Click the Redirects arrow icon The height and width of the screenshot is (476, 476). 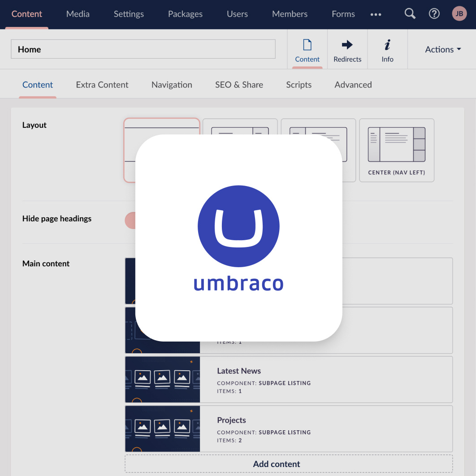347,48
